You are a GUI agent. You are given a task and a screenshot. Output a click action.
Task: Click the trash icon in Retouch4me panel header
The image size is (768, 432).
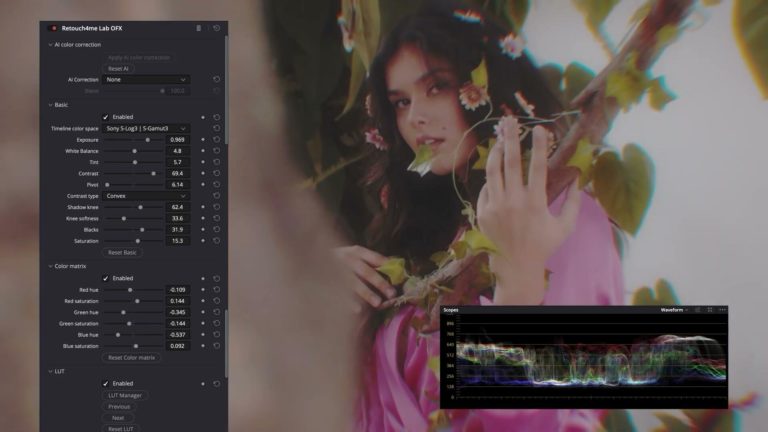click(198, 28)
